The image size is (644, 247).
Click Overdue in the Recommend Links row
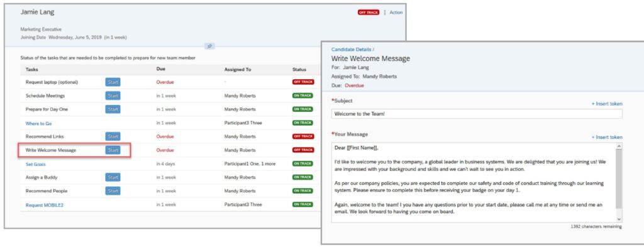point(165,136)
